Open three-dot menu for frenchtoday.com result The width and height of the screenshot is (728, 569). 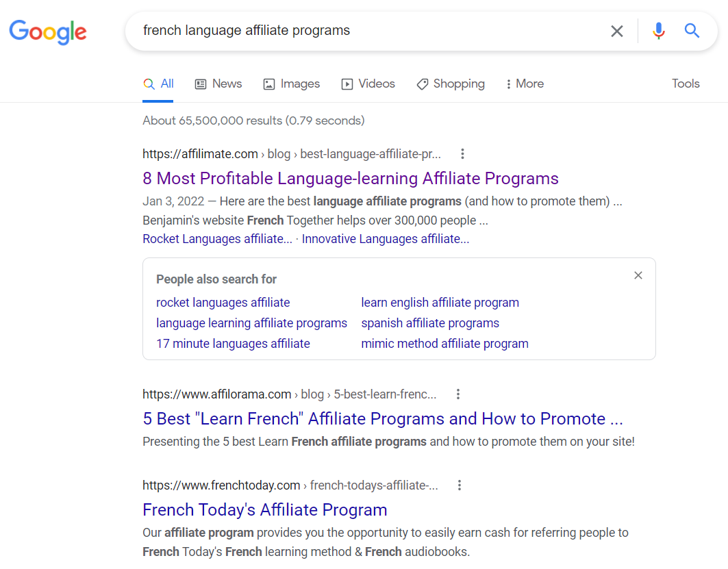[459, 485]
